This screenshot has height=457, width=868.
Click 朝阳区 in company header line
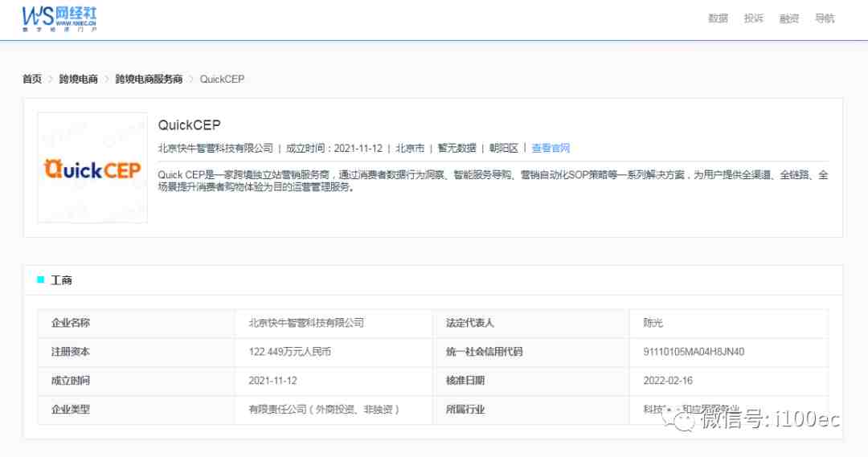(503, 148)
